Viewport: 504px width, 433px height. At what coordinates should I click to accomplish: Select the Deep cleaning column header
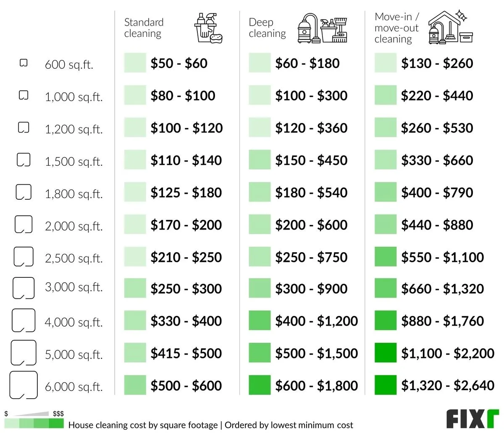click(x=267, y=28)
